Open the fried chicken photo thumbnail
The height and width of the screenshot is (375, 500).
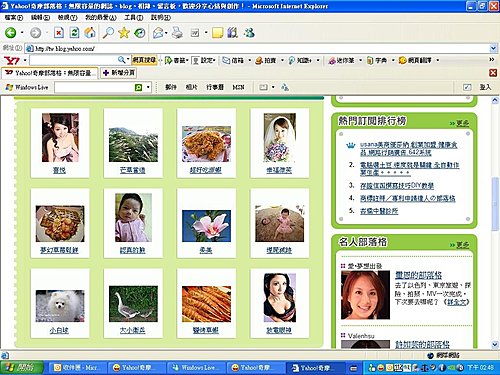click(206, 144)
